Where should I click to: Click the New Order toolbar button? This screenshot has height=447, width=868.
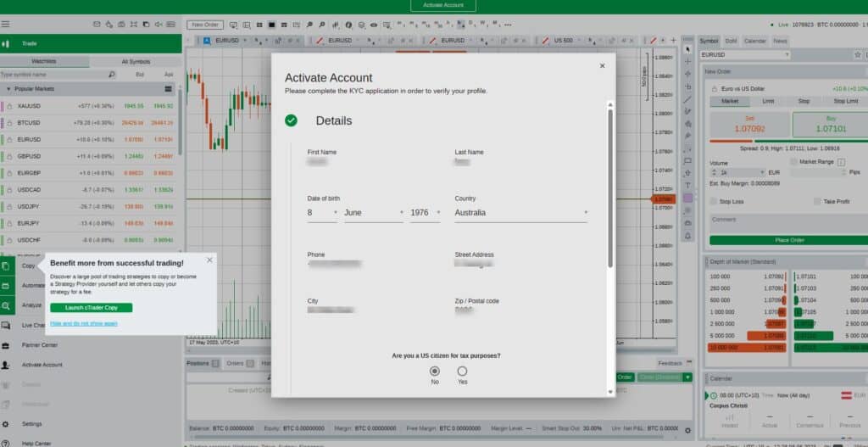(x=205, y=25)
